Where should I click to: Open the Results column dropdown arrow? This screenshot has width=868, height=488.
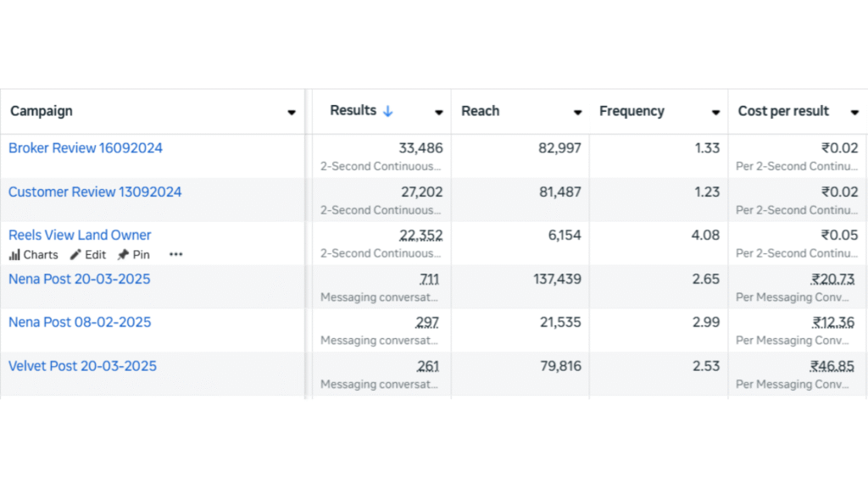click(x=439, y=113)
